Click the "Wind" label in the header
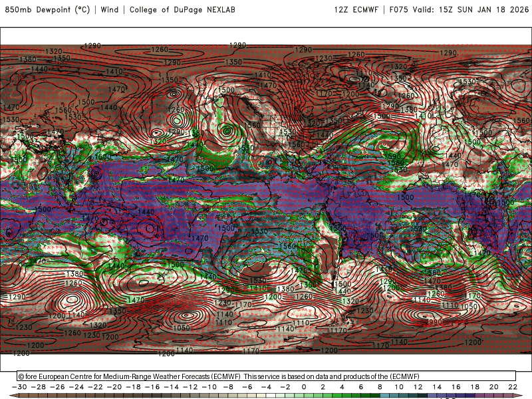 [x=110, y=10]
